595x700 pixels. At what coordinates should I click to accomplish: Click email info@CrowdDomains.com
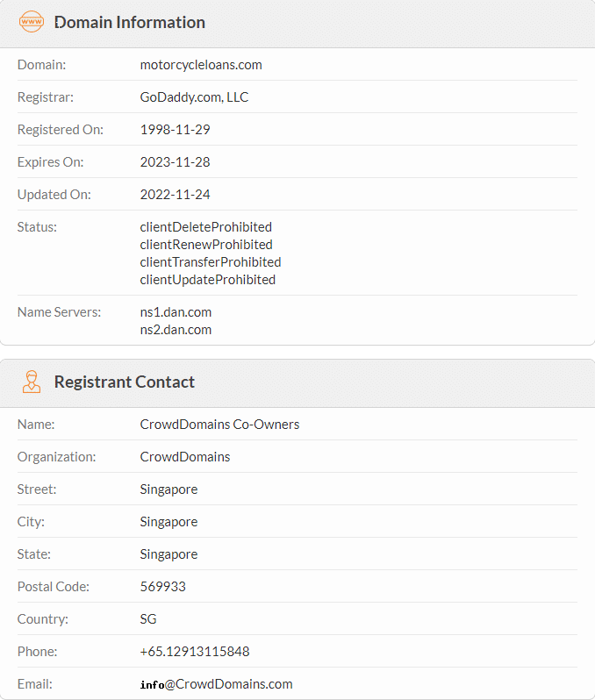coord(216,684)
